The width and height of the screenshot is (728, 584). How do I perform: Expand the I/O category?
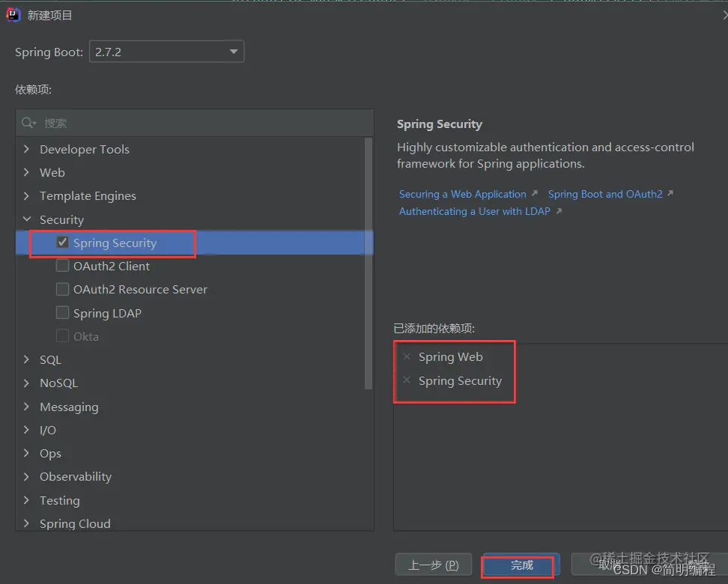tap(26, 430)
